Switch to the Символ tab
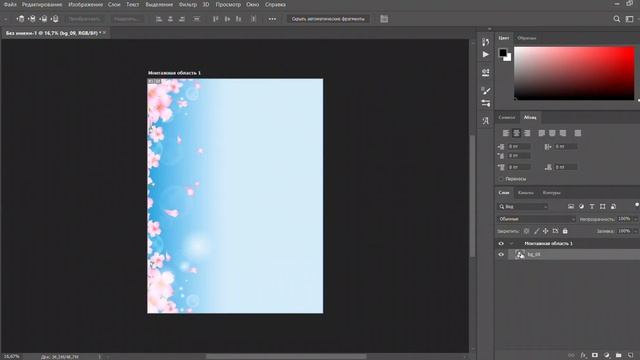 507,118
